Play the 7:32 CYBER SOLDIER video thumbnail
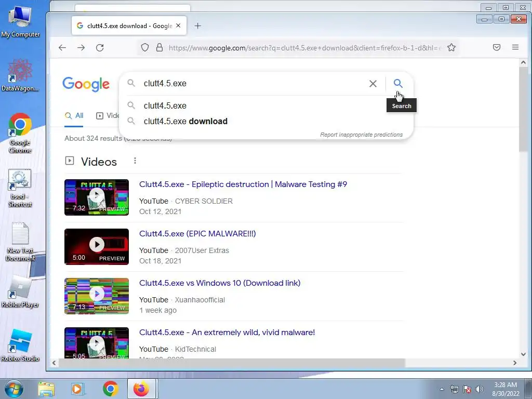This screenshot has height=399, width=532. click(97, 197)
